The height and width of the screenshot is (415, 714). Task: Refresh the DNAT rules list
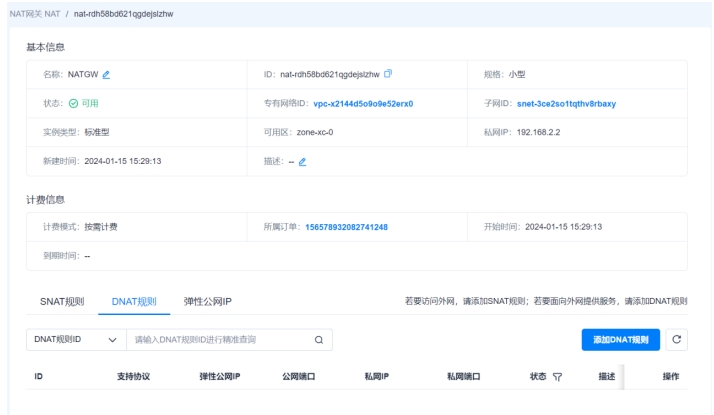point(676,339)
